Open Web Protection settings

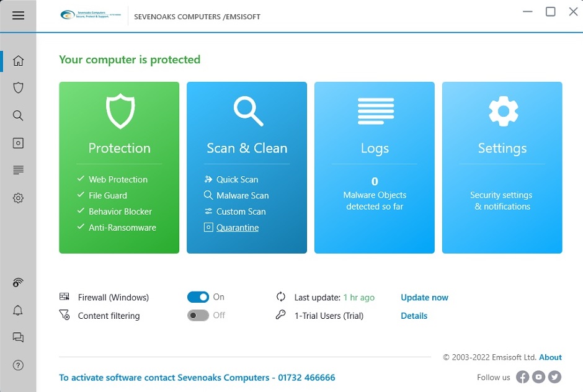click(x=118, y=179)
